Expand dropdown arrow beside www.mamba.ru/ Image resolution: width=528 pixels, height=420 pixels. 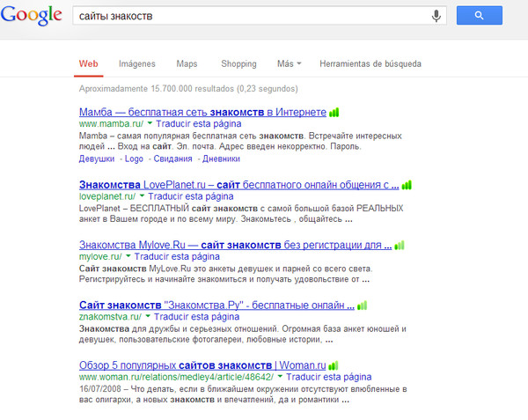[150, 123]
